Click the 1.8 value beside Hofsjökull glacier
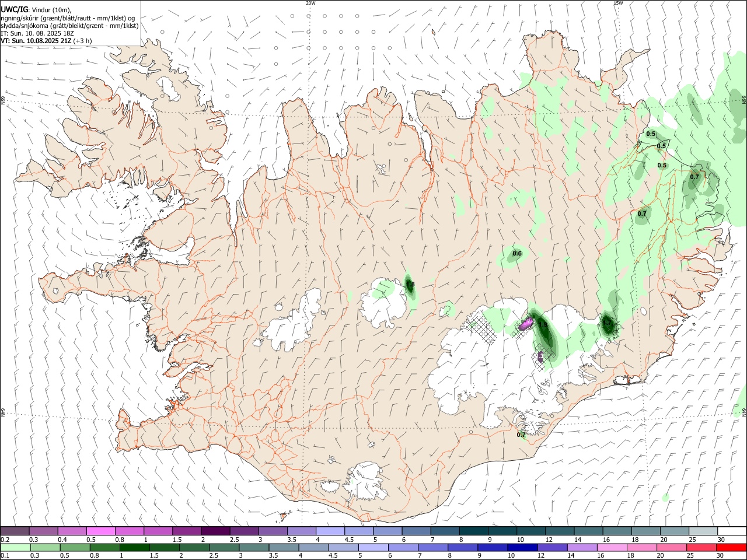 pyautogui.click(x=410, y=285)
